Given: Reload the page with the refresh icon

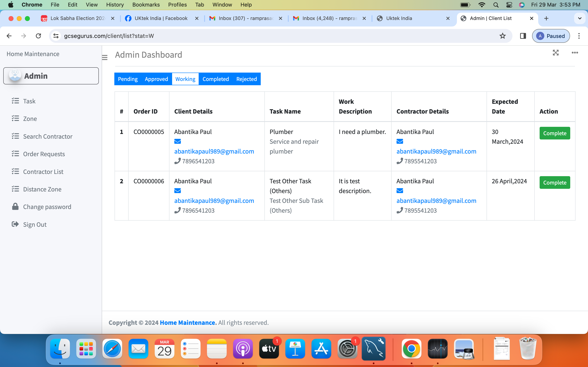Looking at the screenshot, I should tap(38, 36).
